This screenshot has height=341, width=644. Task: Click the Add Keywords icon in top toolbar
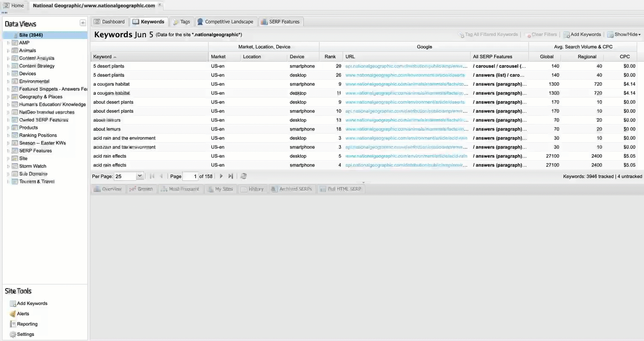(566, 35)
